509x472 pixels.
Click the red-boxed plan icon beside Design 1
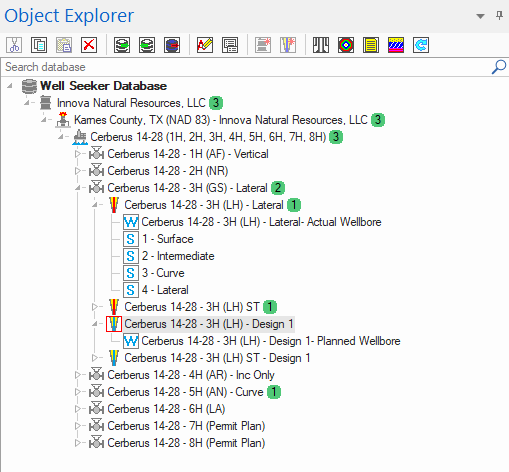point(114,324)
